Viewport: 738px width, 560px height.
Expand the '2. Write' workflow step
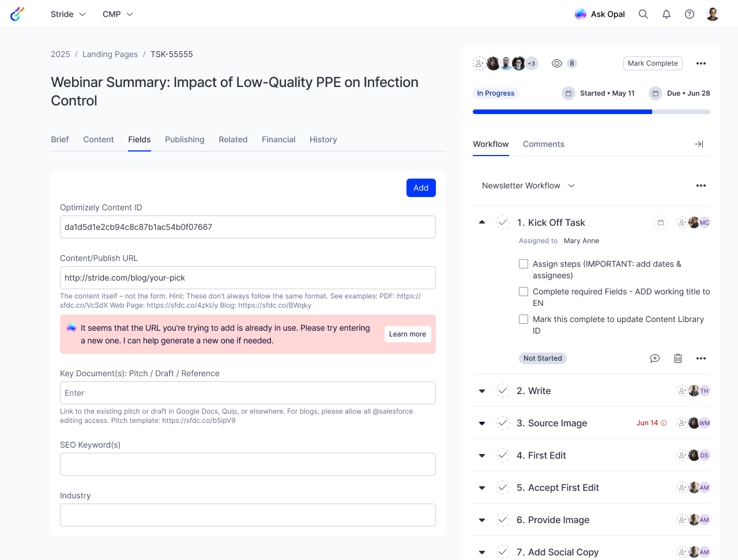coord(482,391)
